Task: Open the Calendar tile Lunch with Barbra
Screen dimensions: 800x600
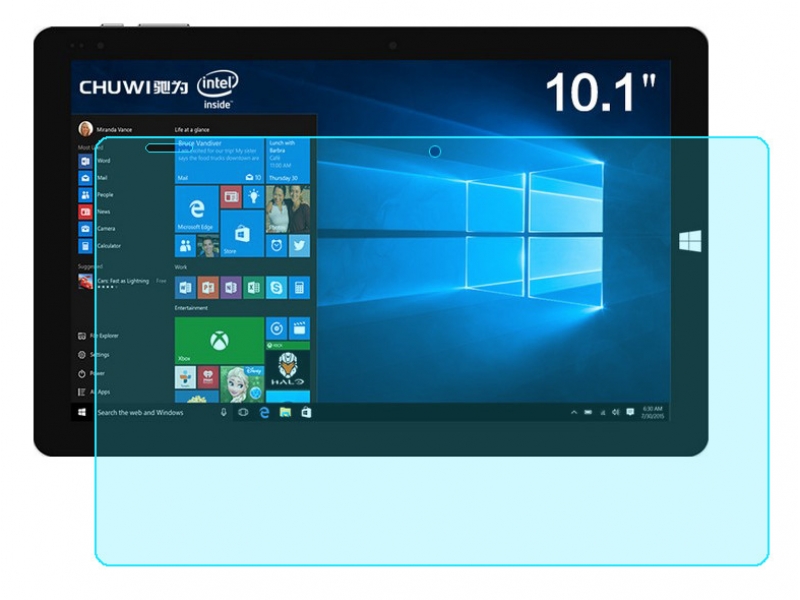Action: pyautogui.click(x=288, y=160)
